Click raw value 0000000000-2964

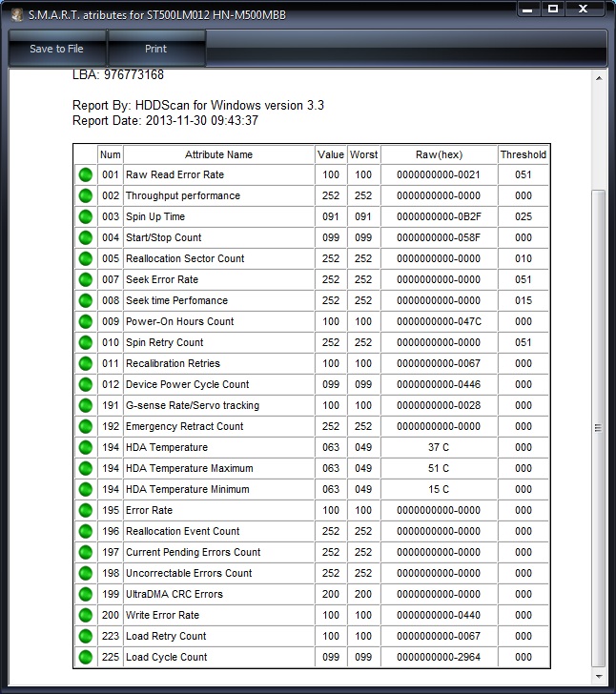[x=439, y=657]
